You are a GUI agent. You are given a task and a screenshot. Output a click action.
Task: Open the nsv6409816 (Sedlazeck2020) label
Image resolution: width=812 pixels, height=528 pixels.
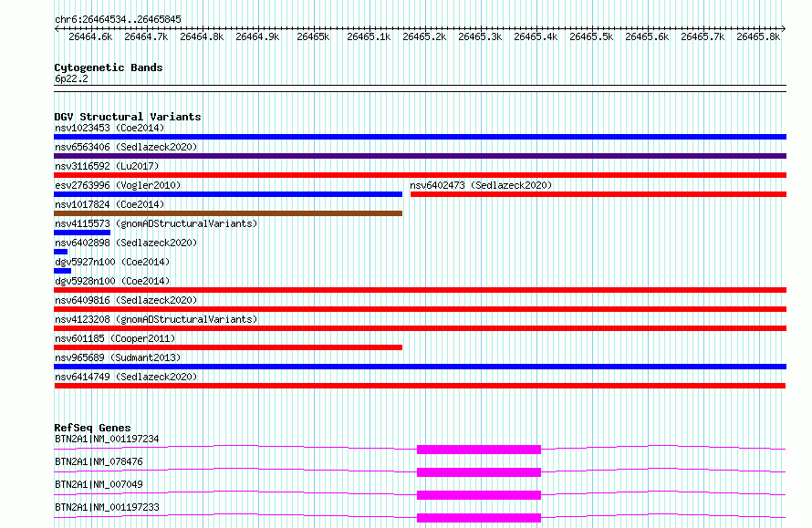click(126, 300)
